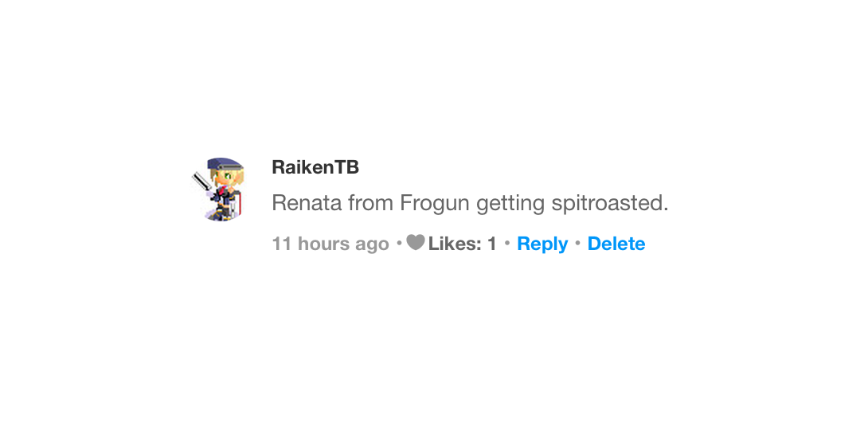Click the heart icon to like the comment

point(415,243)
